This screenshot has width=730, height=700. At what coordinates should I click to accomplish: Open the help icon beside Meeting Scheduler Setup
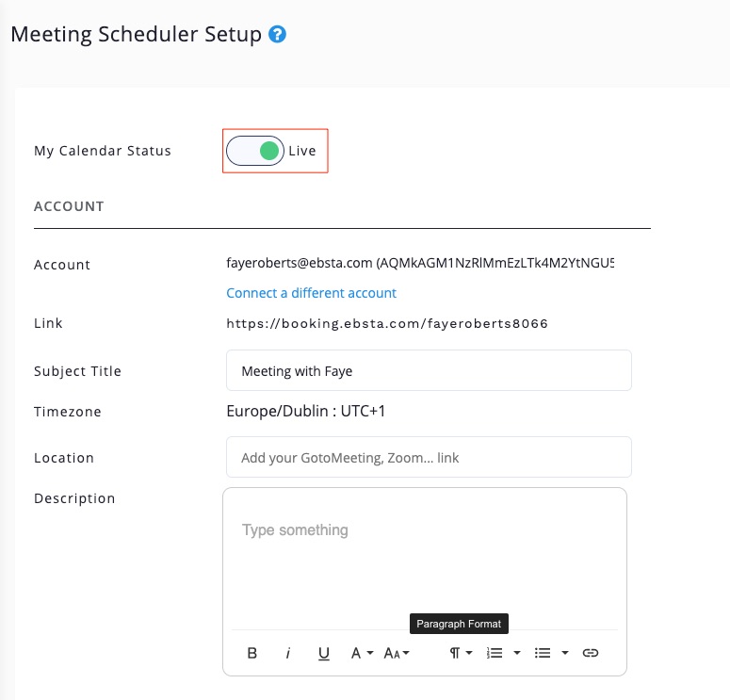click(x=277, y=35)
